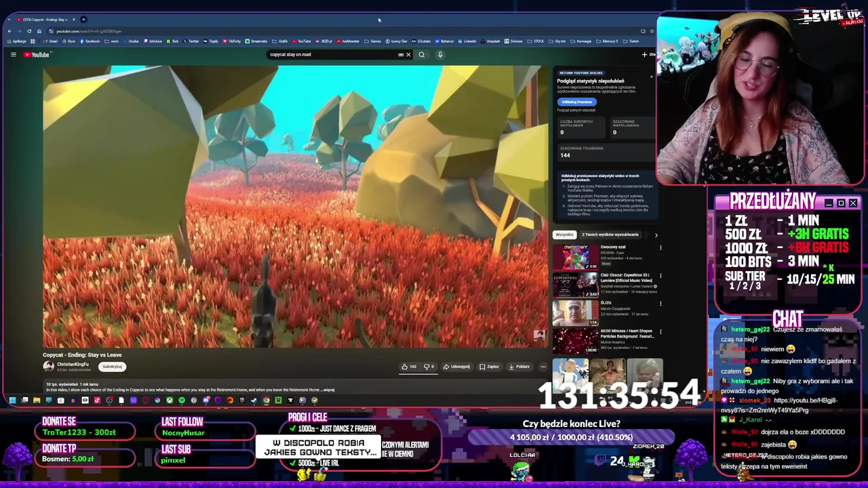
Task: Select 'Z Twoich wyników wyszukiwania' chip
Action: [x=610, y=235]
